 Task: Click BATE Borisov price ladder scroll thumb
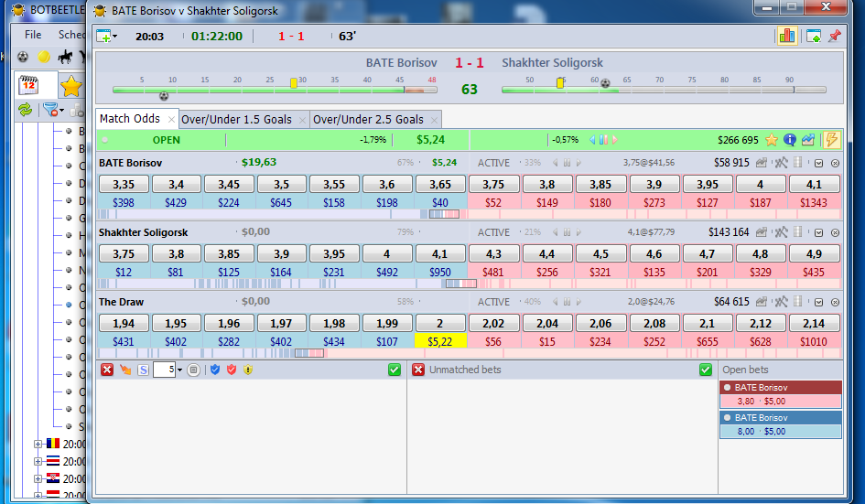(x=444, y=214)
